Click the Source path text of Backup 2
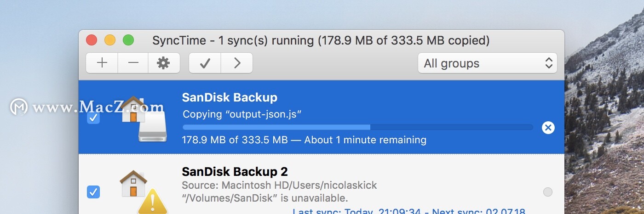 pos(279,186)
